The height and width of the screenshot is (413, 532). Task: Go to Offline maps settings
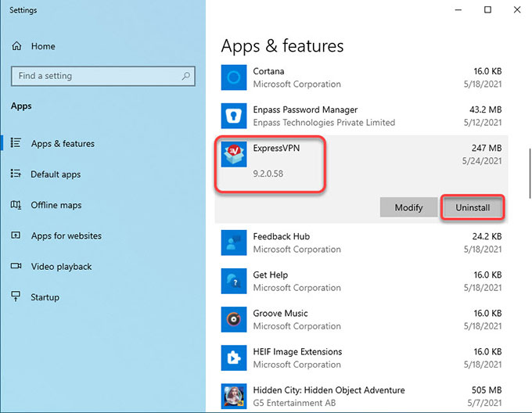(56, 205)
